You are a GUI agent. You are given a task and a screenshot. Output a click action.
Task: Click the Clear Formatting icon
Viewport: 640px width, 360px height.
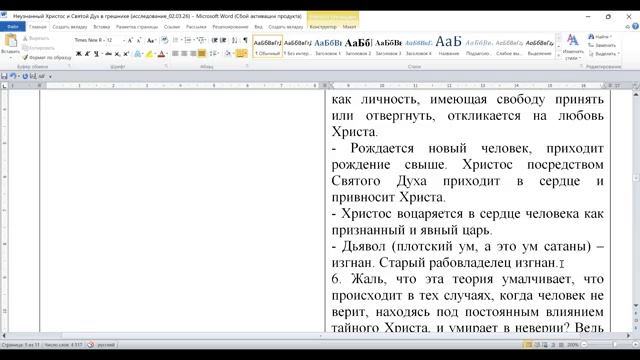164,40
